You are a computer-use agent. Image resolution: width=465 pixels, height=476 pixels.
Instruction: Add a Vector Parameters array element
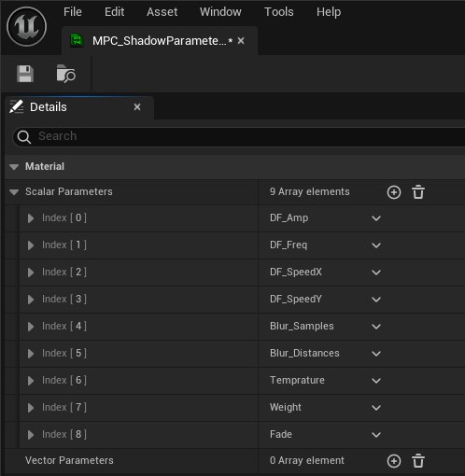394,461
